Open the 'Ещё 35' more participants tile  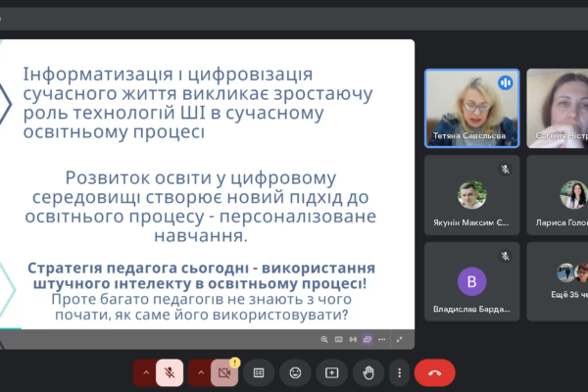click(558, 281)
